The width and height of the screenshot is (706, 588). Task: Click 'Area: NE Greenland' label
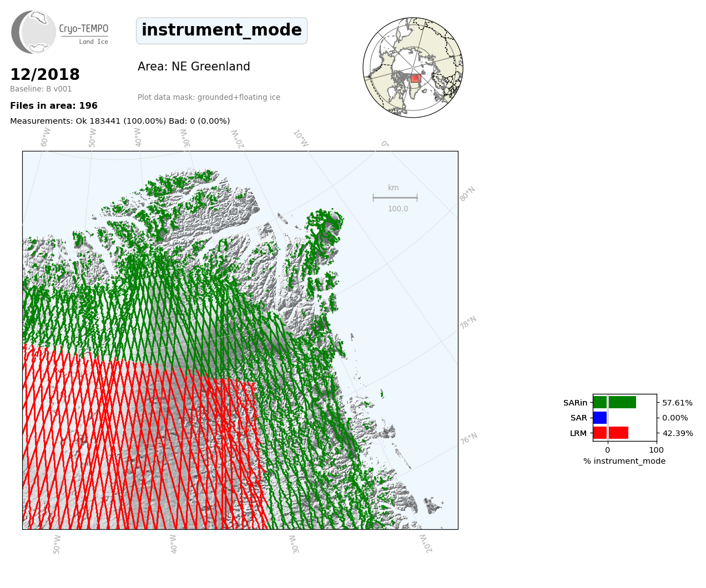[x=194, y=67]
